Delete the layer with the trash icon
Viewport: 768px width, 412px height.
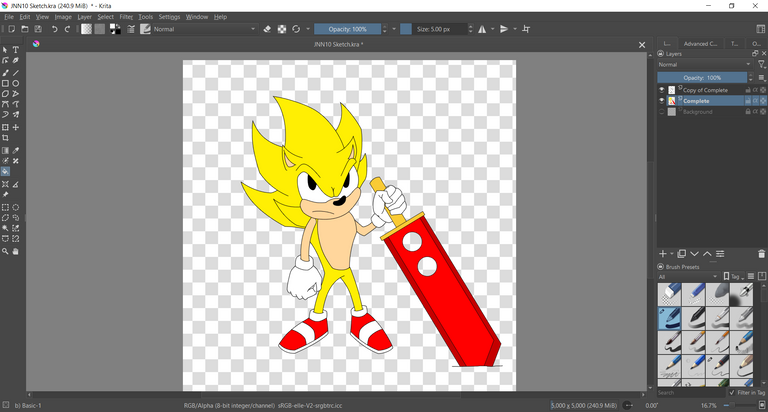[x=761, y=254]
